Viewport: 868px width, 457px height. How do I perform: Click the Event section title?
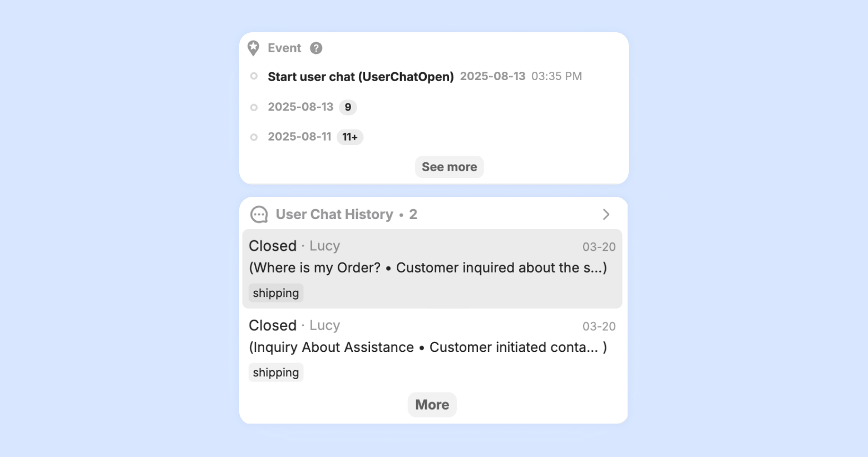284,48
